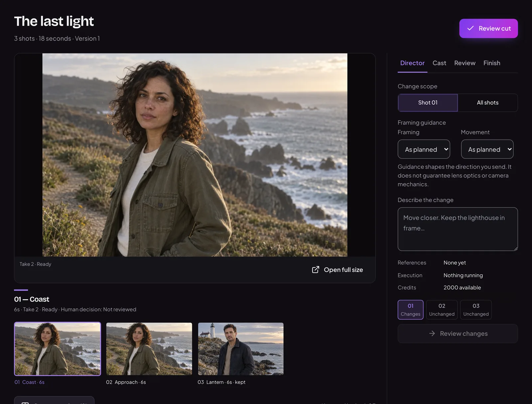Click the '03 Lantern · 6s · kept' caption

[221, 382]
